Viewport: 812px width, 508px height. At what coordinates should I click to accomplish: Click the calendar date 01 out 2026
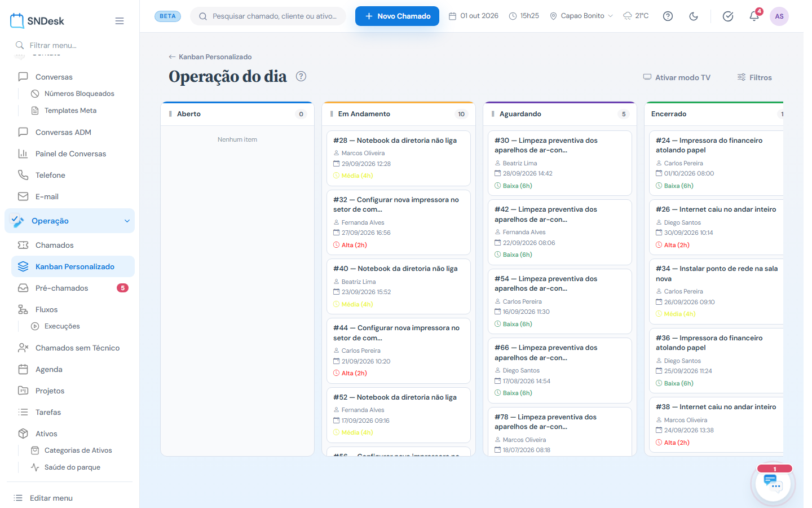click(474, 16)
